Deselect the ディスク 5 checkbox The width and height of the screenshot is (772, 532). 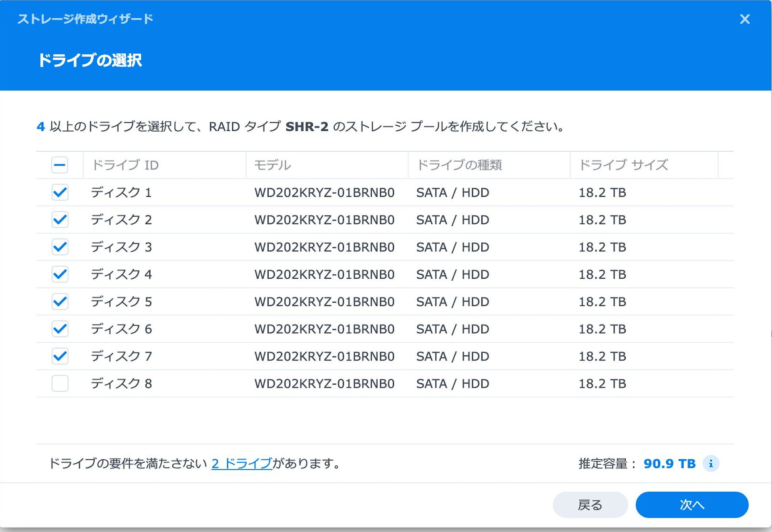pos(60,302)
